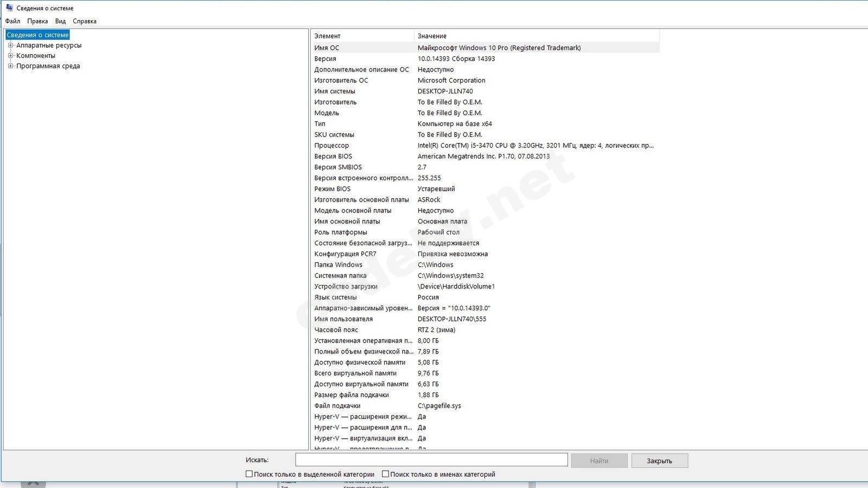Select Имя пользователя row
The width and height of the screenshot is (868, 488).
click(x=486, y=319)
